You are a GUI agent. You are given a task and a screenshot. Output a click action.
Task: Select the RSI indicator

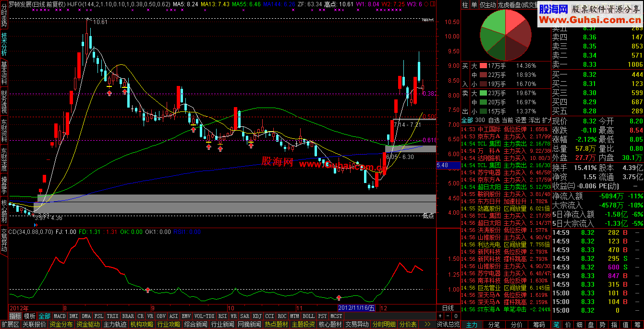coord(222,317)
